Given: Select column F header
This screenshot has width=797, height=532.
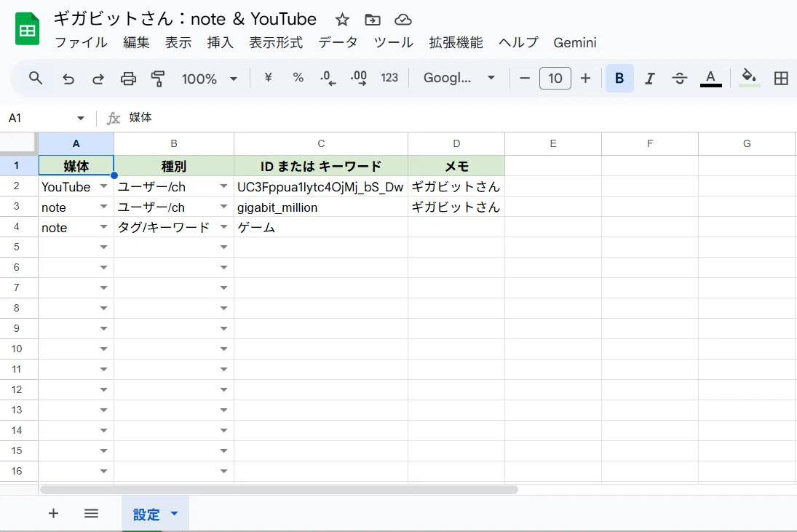Looking at the screenshot, I should 649,144.
